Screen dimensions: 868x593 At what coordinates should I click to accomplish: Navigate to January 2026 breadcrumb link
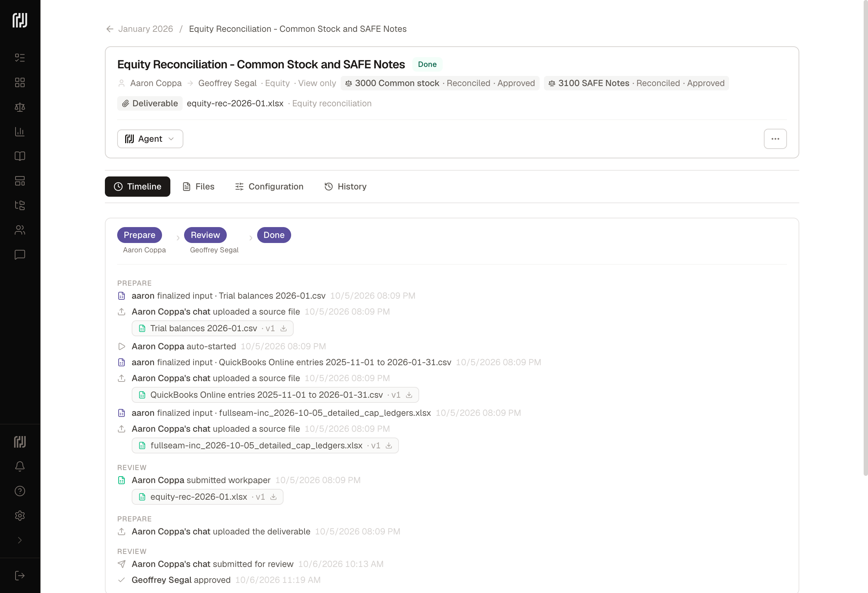(x=146, y=29)
